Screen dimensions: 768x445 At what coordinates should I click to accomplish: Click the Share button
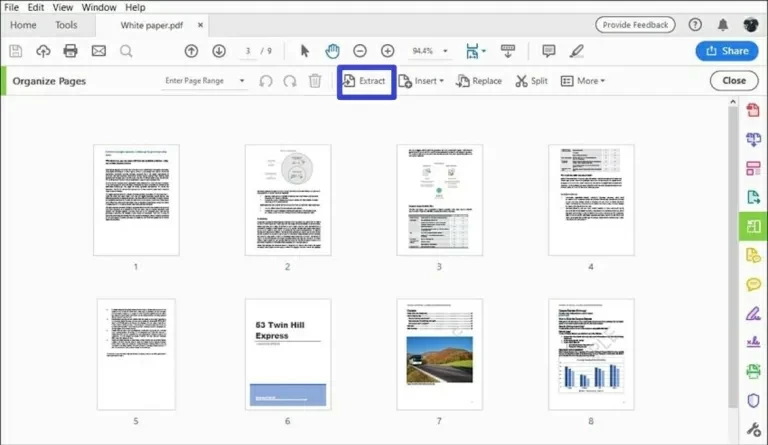(x=727, y=51)
